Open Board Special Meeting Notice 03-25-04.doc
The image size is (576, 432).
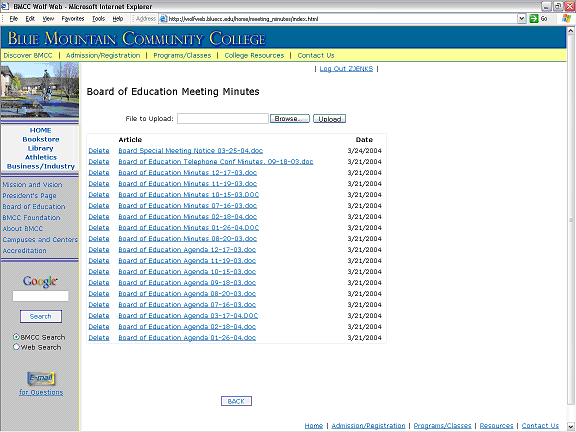click(190, 151)
